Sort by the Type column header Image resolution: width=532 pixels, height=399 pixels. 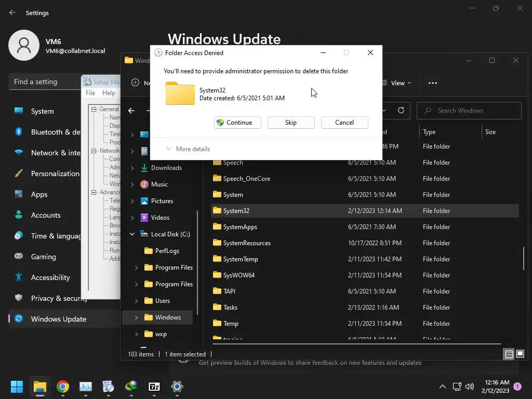coord(429,132)
